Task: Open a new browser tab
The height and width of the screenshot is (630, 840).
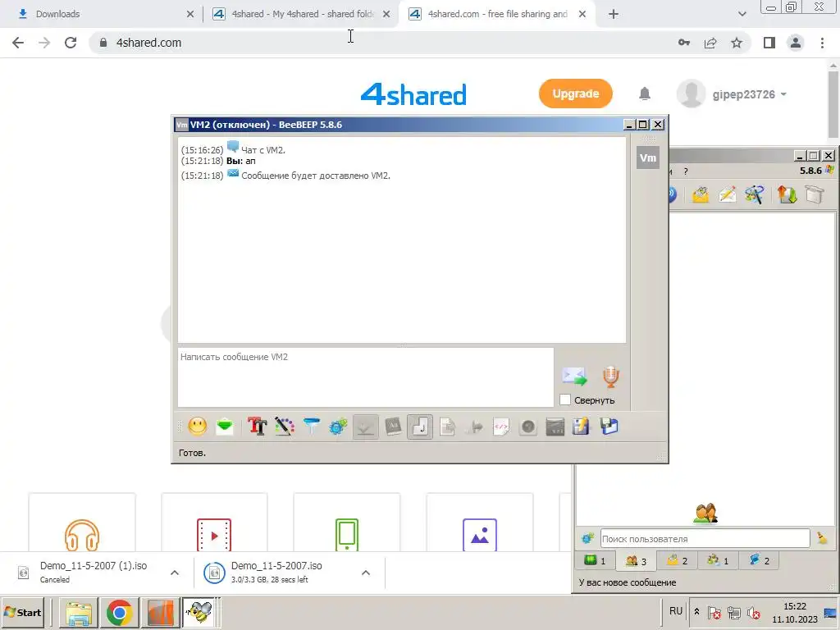Action: (x=614, y=15)
